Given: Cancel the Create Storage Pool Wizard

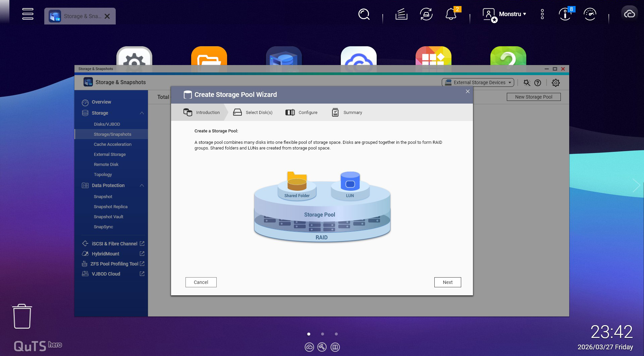Looking at the screenshot, I should [201, 282].
